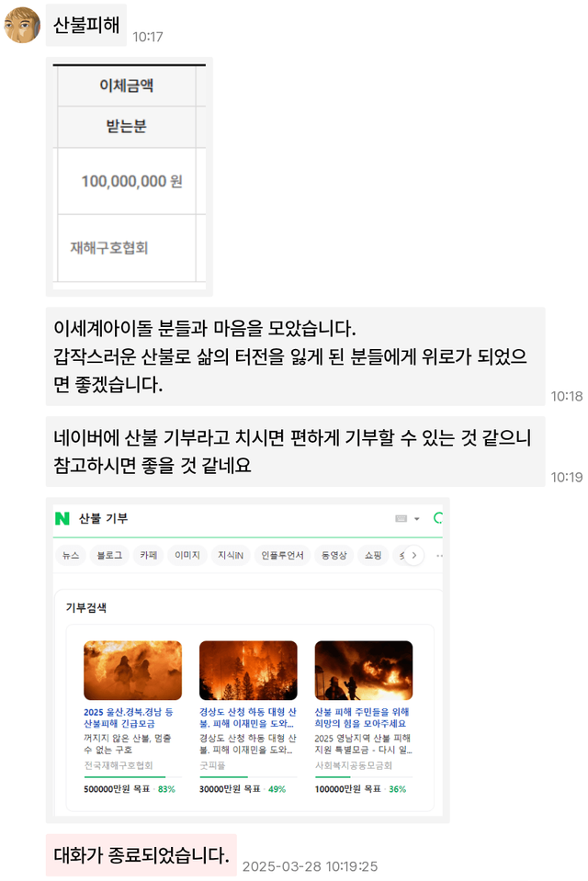Select the 카페 tab
Image resolution: width=588 pixels, height=881 pixels.
[149, 555]
